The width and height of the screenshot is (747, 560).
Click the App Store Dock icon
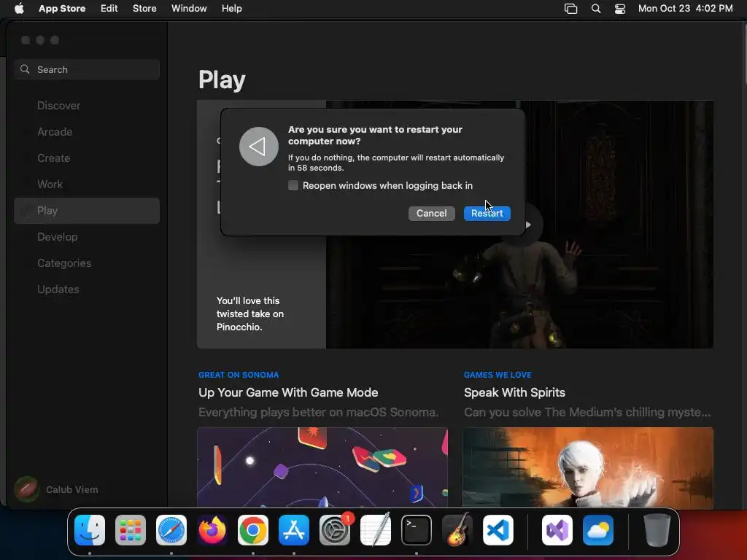[x=294, y=530]
